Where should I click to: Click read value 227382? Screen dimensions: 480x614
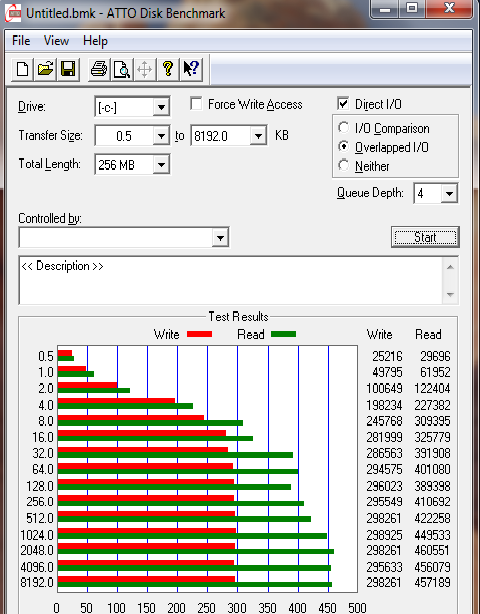click(432, 405)
